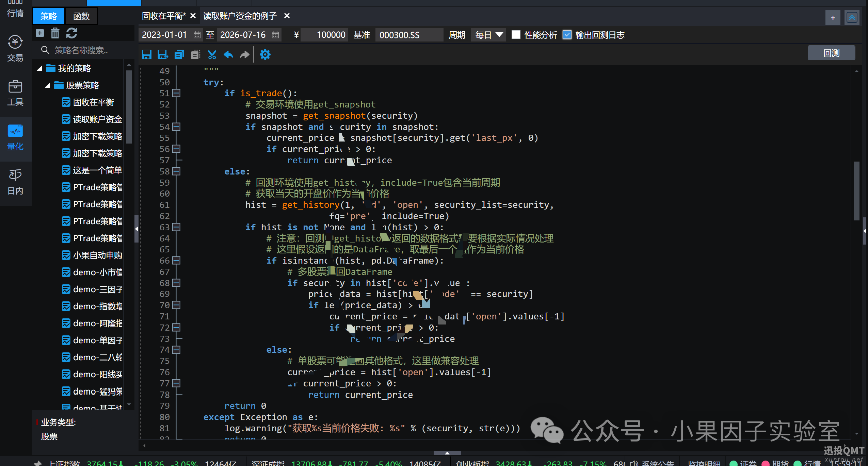
Task: Click the cut scissors icon in toolbar
Action: [x=212, y=54]
